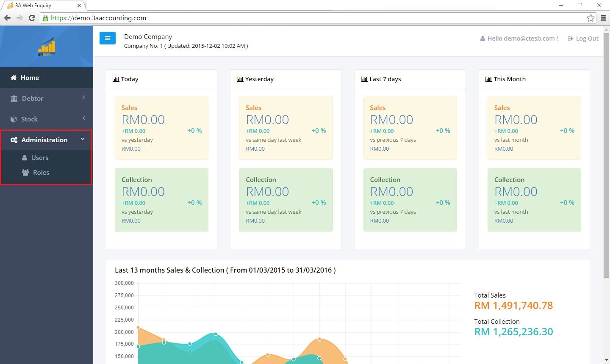Viewport: 610px width, 364px height.
Task: Click the Stock cube icon
Action: tap(14, 119)
